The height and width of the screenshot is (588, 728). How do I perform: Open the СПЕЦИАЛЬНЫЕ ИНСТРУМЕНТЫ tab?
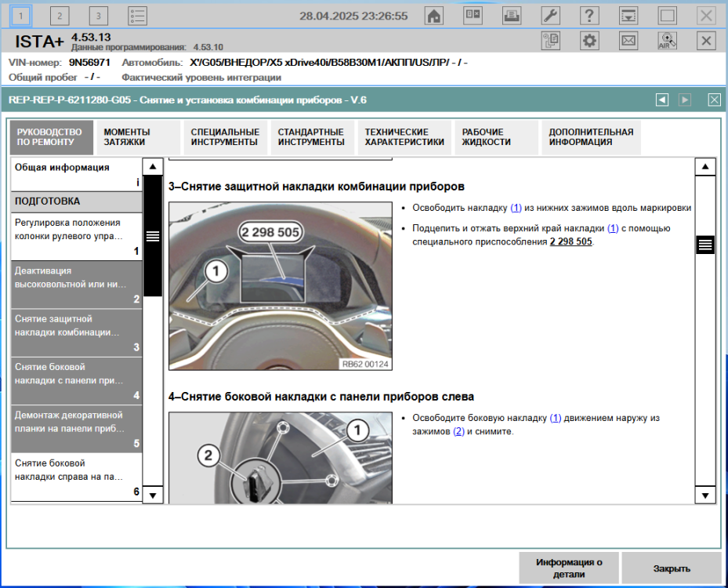pos(225,137)
